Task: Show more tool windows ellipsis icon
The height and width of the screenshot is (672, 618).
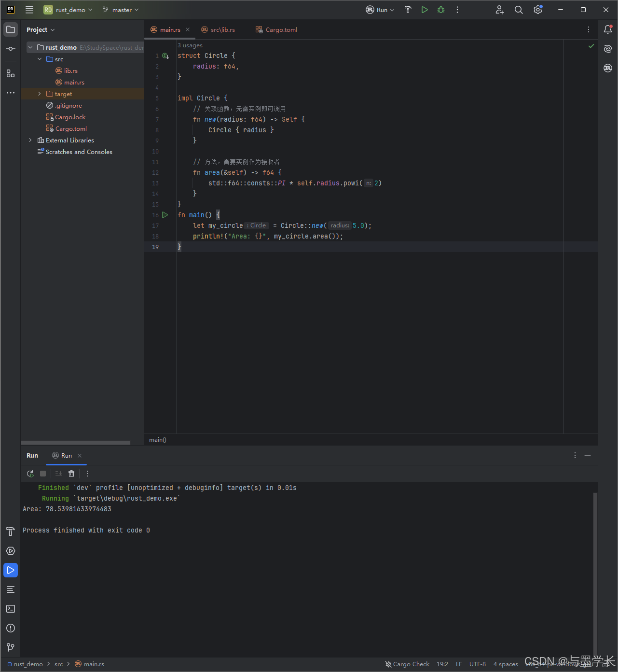Action: coord(11,93)
